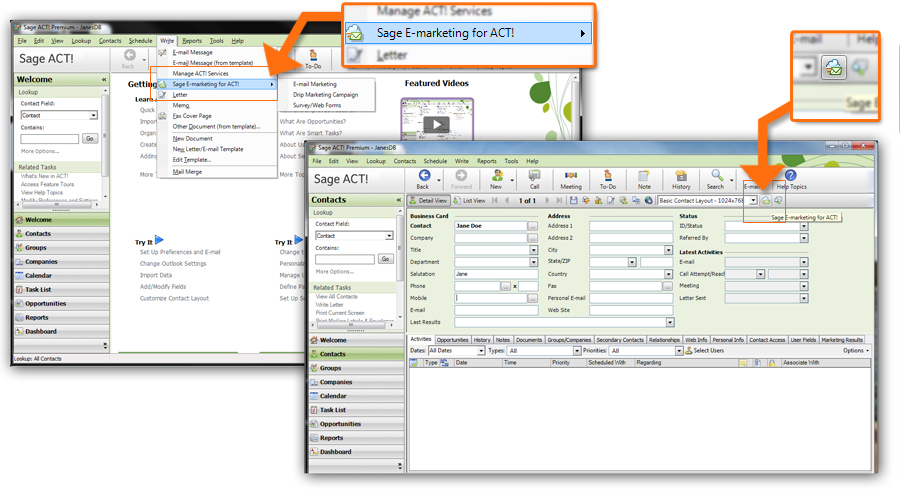Click the Contains field in front window

point(344,259)
